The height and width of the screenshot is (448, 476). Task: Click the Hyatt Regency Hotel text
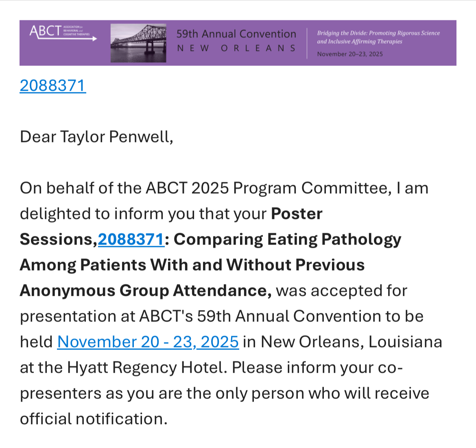[x=145, y=367]
